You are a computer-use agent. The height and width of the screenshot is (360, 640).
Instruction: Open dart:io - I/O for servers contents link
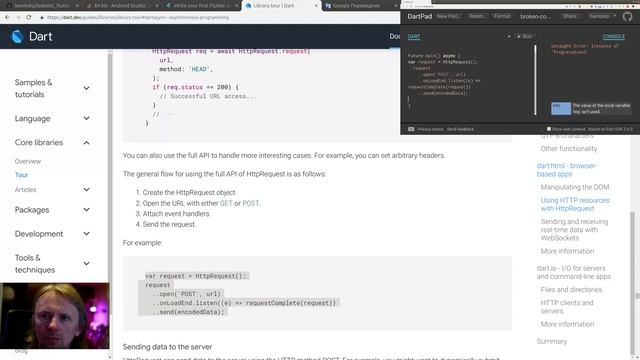pyautogui.click(x=573, y=272)
